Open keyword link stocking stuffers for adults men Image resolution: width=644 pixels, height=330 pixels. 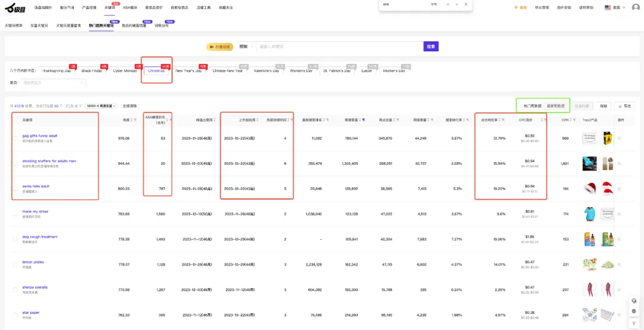click(x=49, y=161)
